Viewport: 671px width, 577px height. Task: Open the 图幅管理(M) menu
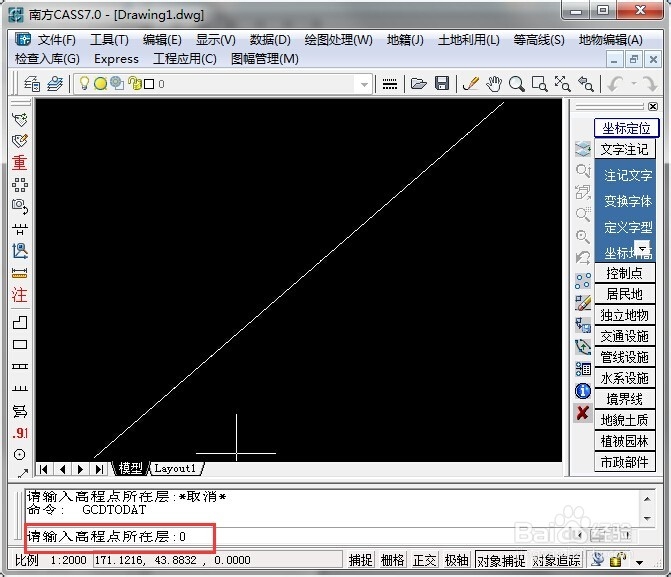pyautogui.click(x=264, y=59)
